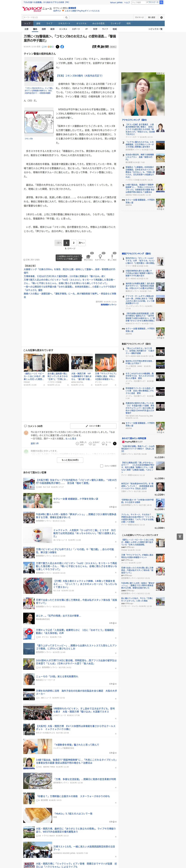Share the article on X
186x868 pixels.
pyautogui.click(x=57, y=47)
